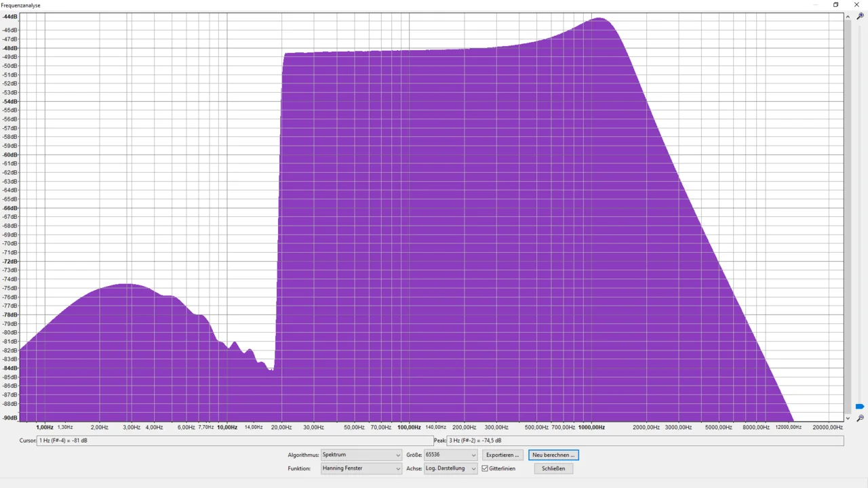
Task: Click the zoom-in magnifier icon
Action: 860,16
